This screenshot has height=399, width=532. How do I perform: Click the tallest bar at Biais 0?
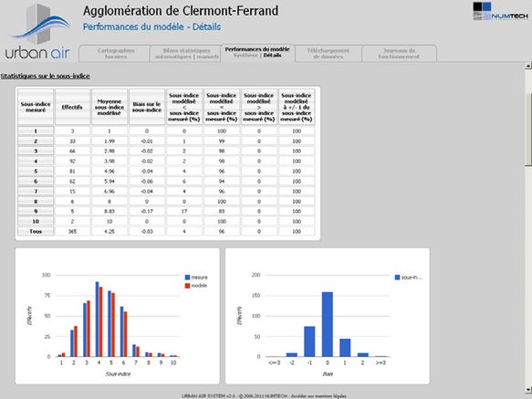coord(327,324)
